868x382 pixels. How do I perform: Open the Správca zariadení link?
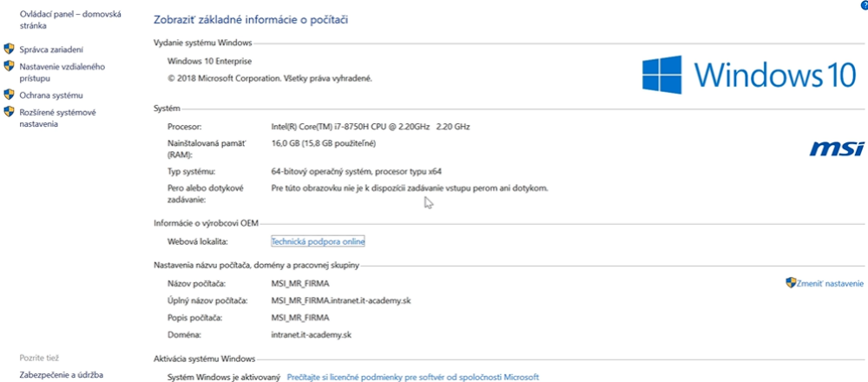51,49
